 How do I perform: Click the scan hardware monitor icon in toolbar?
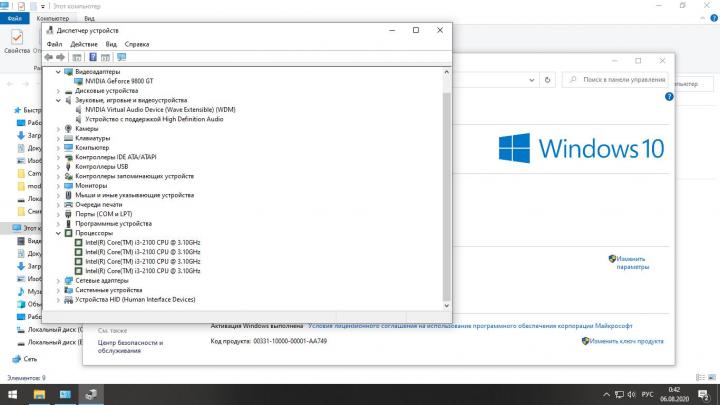[x=121, y=57]
